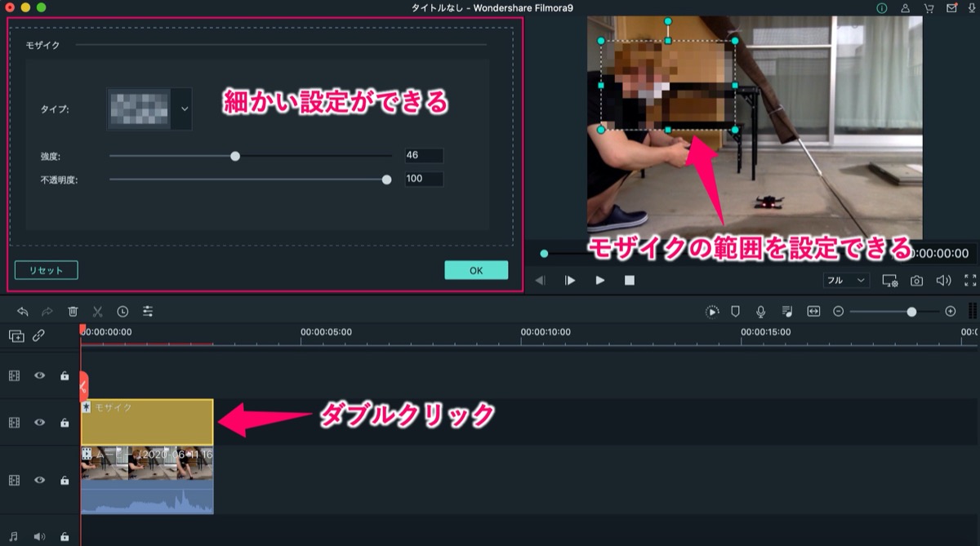Toggle the auto ripple link icon

pyautogui.click(x=38, y=335)
